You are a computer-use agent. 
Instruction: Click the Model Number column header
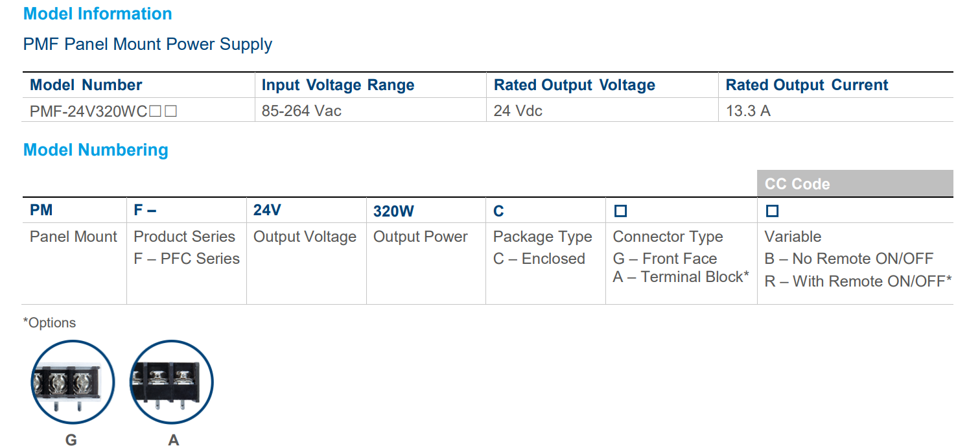click(86, 85)
